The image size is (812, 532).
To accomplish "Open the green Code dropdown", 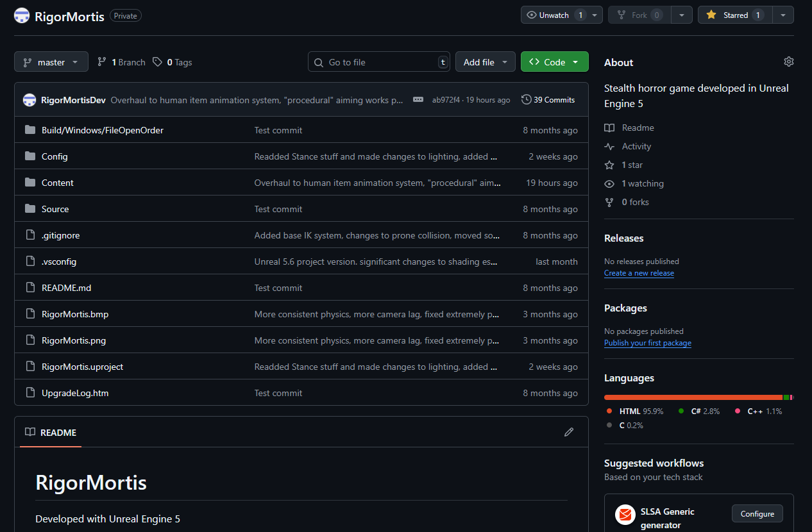I will point(554,62).
